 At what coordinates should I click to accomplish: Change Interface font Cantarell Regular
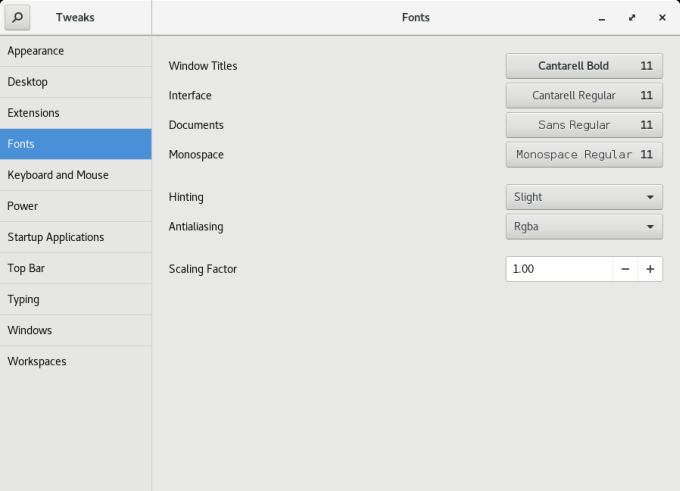tap(584, 96)
